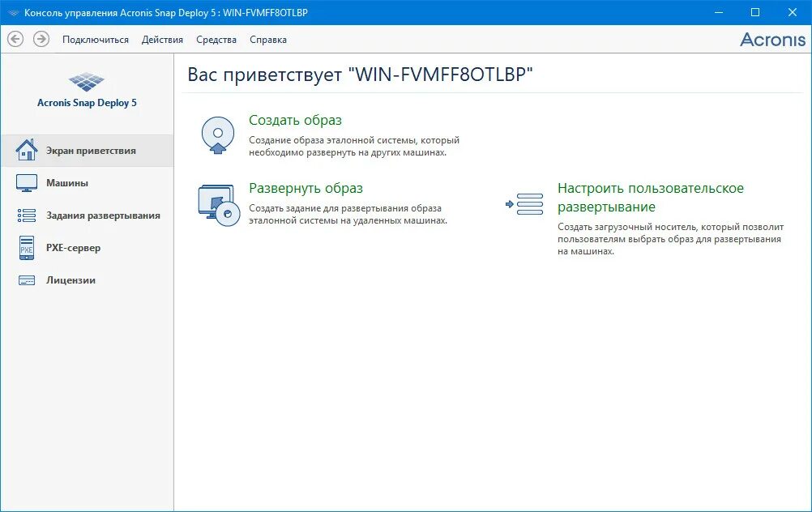Minimize the console window

click(x=719, y=12)
